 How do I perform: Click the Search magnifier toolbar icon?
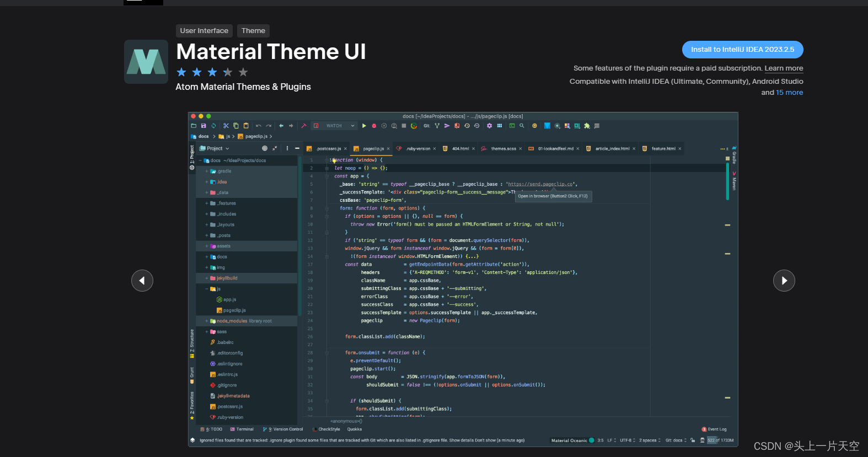point(522,126)
